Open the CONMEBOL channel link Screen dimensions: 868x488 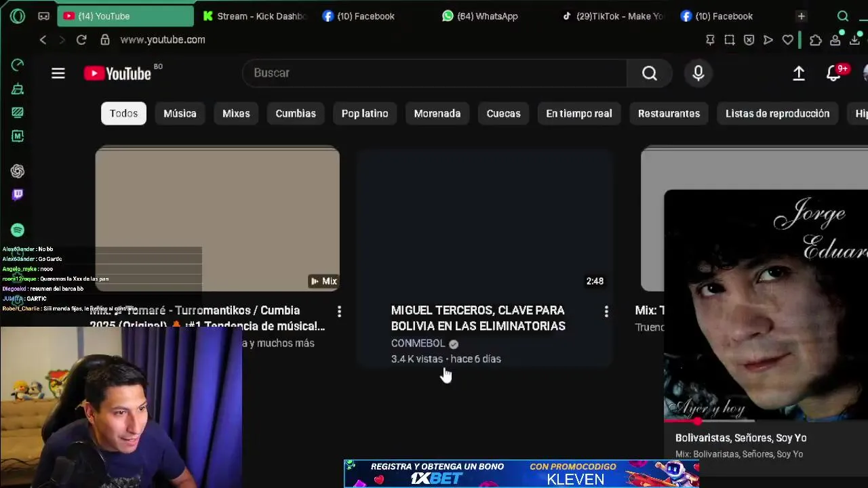(x=418, y=344)
